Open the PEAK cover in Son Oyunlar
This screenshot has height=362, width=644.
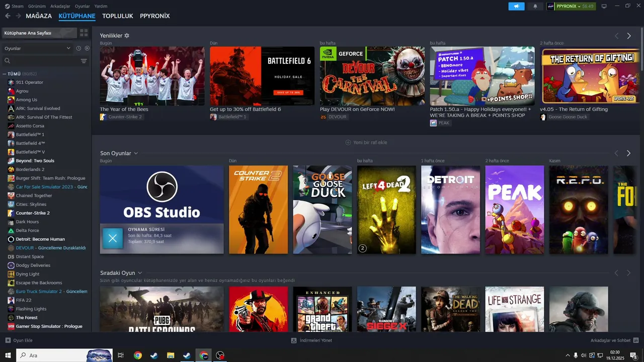515,210
